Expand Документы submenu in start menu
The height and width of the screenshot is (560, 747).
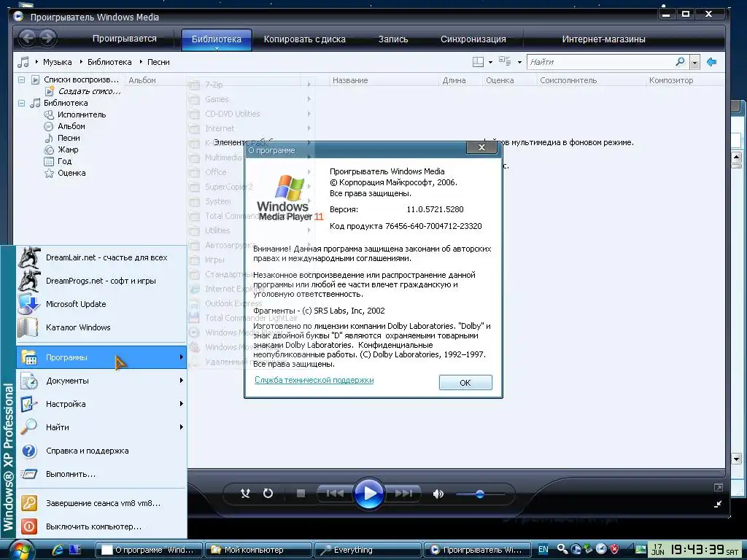coord(101,381)
